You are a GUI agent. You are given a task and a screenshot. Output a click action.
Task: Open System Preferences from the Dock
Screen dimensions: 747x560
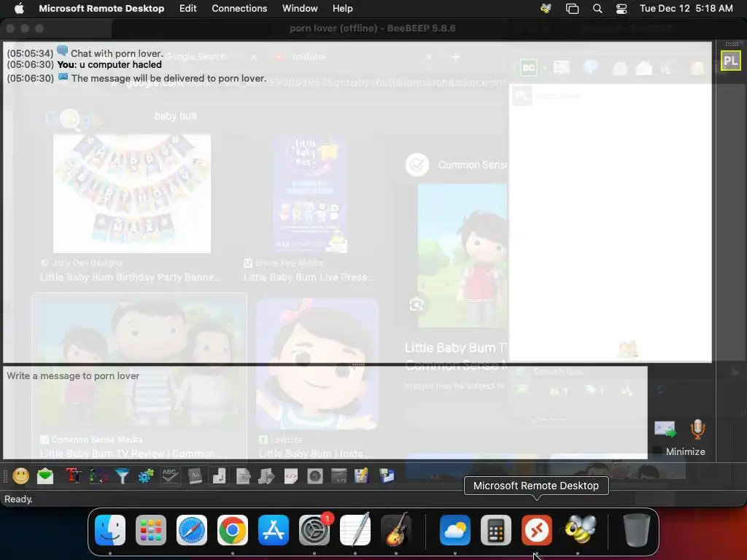click(314, 530)
